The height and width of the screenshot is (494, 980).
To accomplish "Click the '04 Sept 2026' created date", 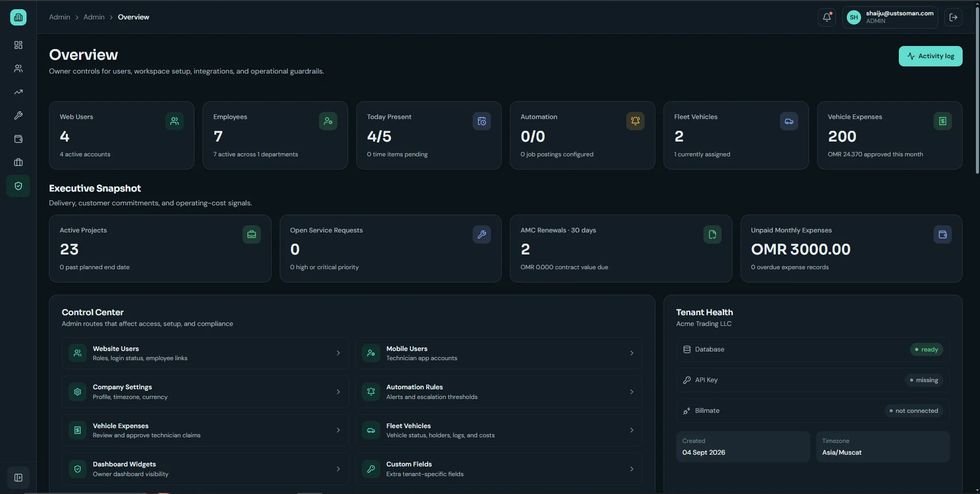I will pyautogui.click(x=704, y=453).
